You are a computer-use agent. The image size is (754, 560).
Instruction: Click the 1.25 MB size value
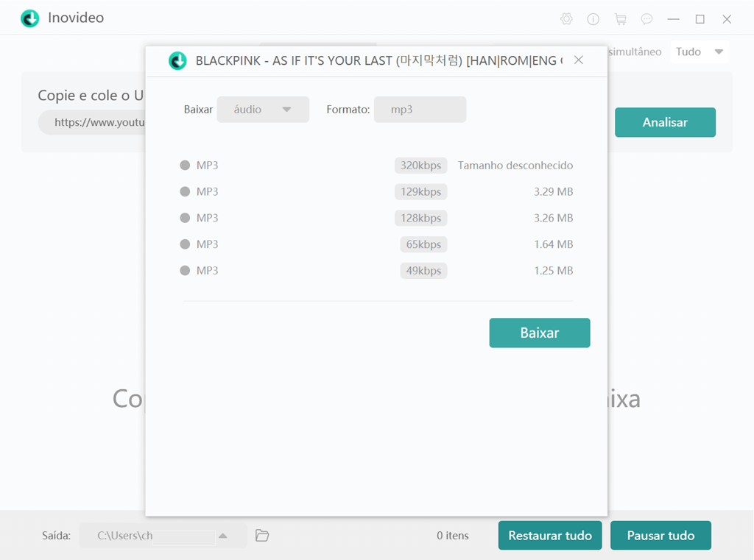click(553, 270)
